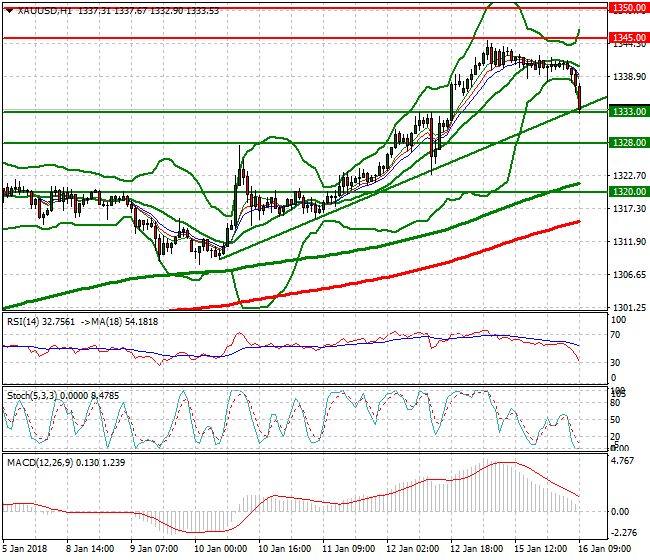This screenshot has height=560, width=650.
Task: Select the green 1333.00 price level label
Action: (x=629, y=112)
